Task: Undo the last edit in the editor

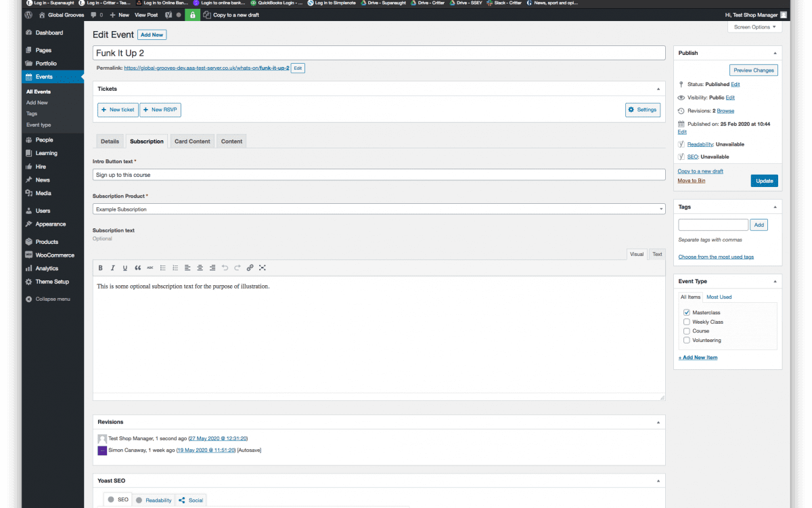Action: click(225, 268)
